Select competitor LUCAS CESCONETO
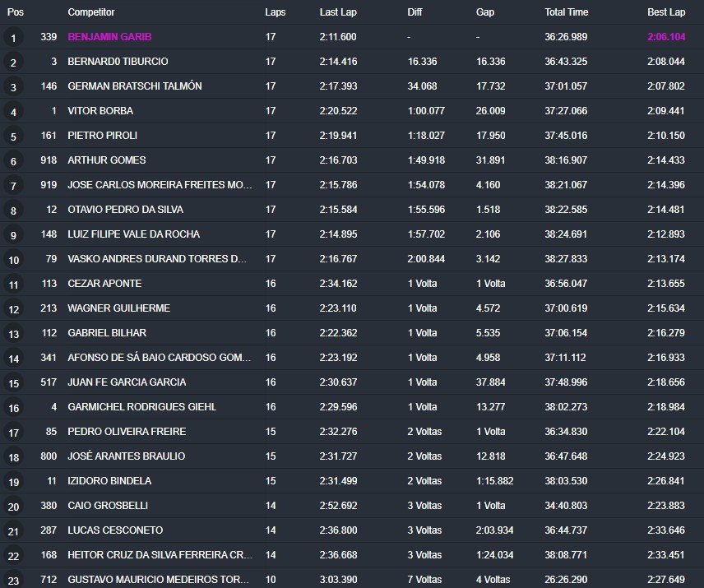The width and height of the screenshot is (704, 588). click(115, 530)
